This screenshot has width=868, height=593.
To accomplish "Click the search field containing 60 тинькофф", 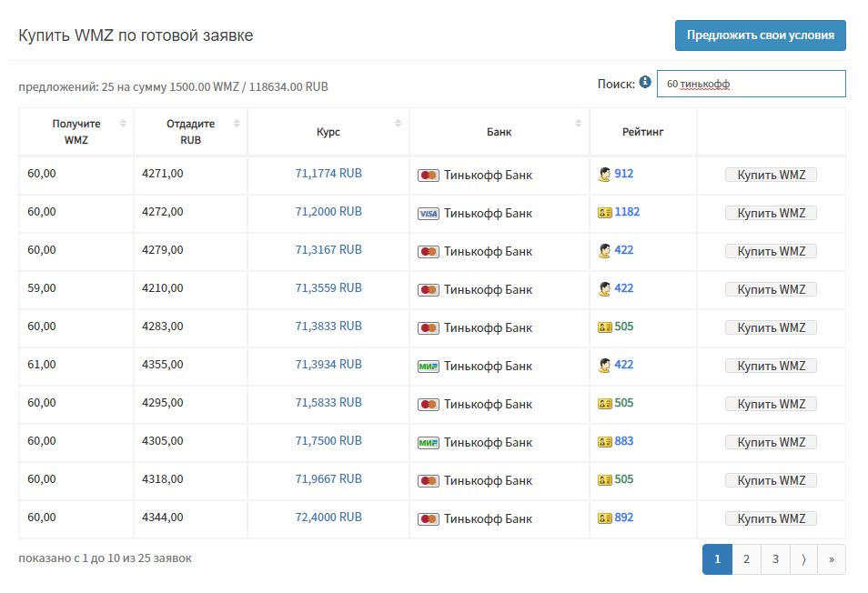I will (x=752, y=84).
